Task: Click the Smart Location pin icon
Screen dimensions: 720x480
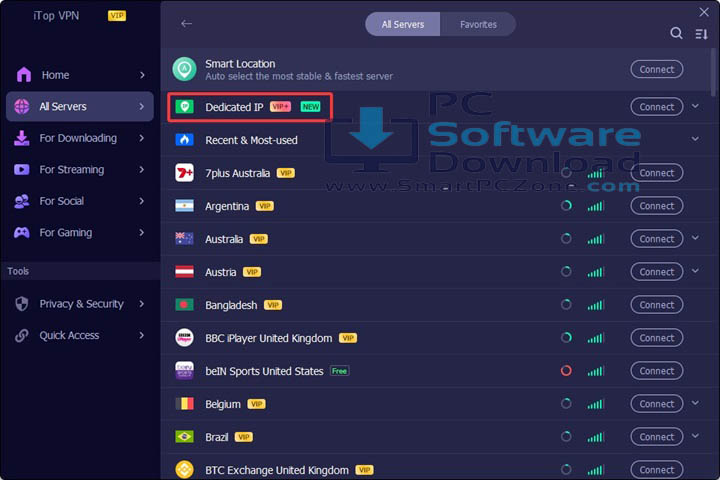Action: tap(185, 69)
